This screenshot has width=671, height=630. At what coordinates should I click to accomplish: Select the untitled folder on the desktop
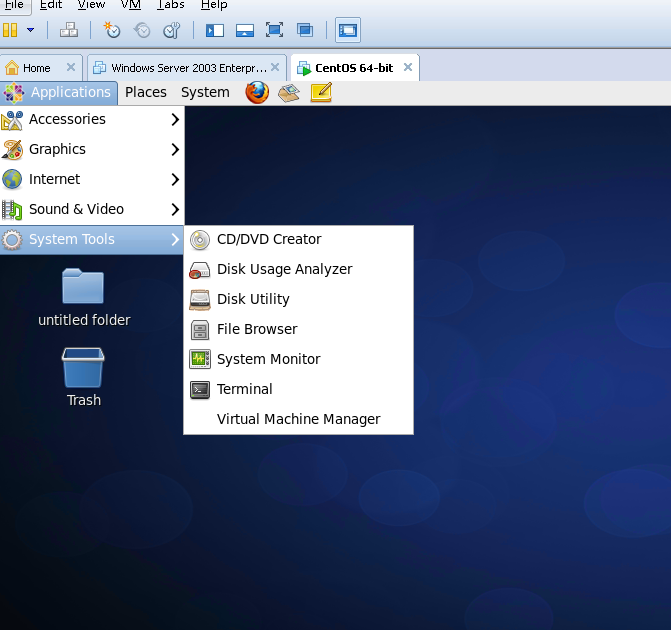pos(83,297)
